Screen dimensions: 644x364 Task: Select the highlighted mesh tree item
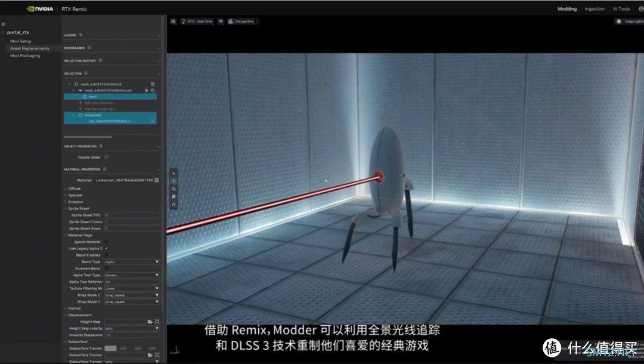[x=110, y=97]
